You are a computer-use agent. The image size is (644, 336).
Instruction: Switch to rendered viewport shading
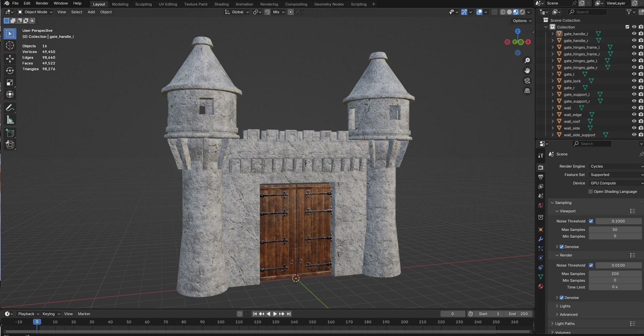(522, 12)
